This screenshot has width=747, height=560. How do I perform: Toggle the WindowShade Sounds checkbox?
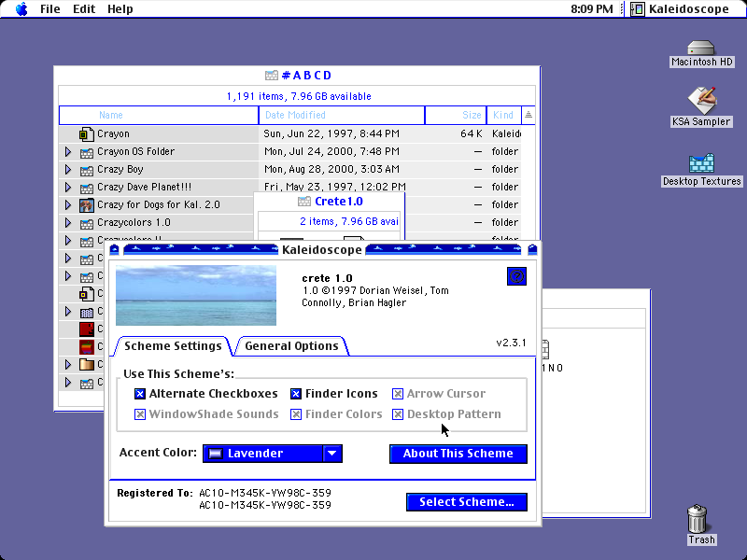pyautogui.click(x=139, y=414)
